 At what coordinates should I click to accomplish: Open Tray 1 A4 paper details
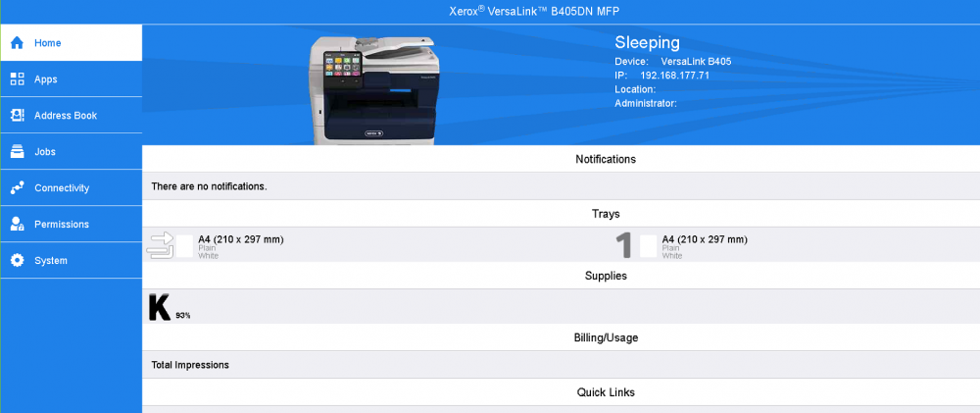[704, 239]
